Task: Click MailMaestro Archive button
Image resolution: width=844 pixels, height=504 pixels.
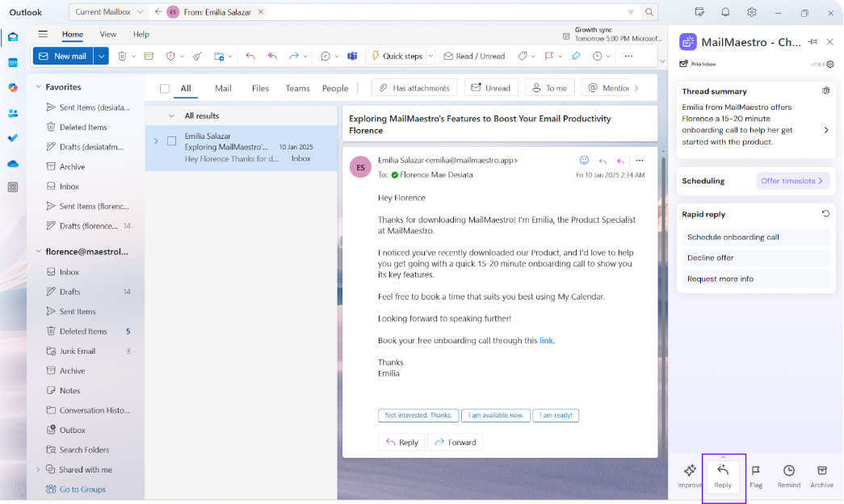Action: (x=822, y=476)
